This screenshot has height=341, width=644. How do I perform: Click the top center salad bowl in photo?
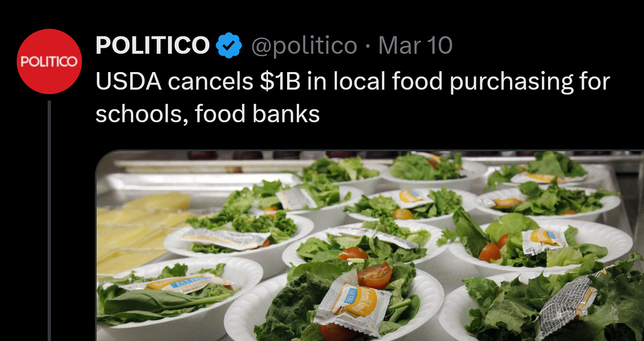427,168
